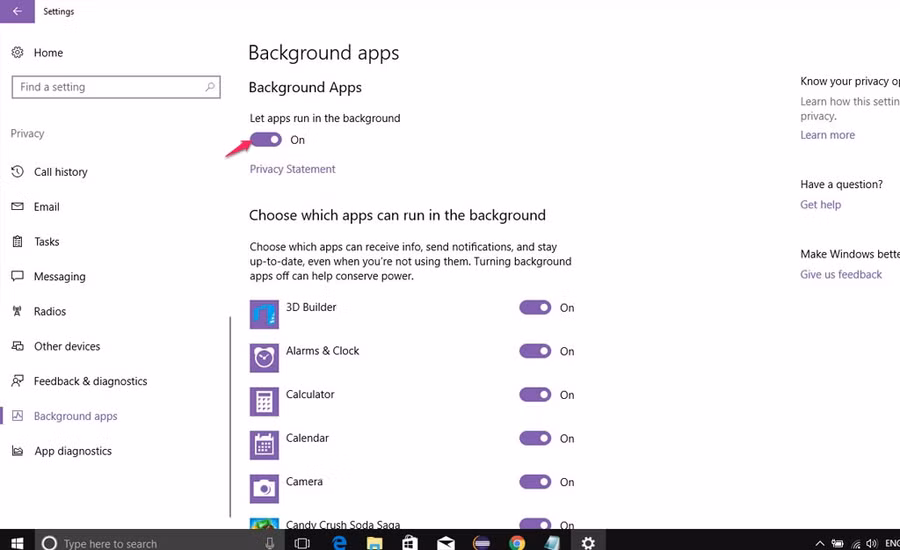Switch off Camera background toggle
This screenshot has height=550, width=900.
pos(535,482)
